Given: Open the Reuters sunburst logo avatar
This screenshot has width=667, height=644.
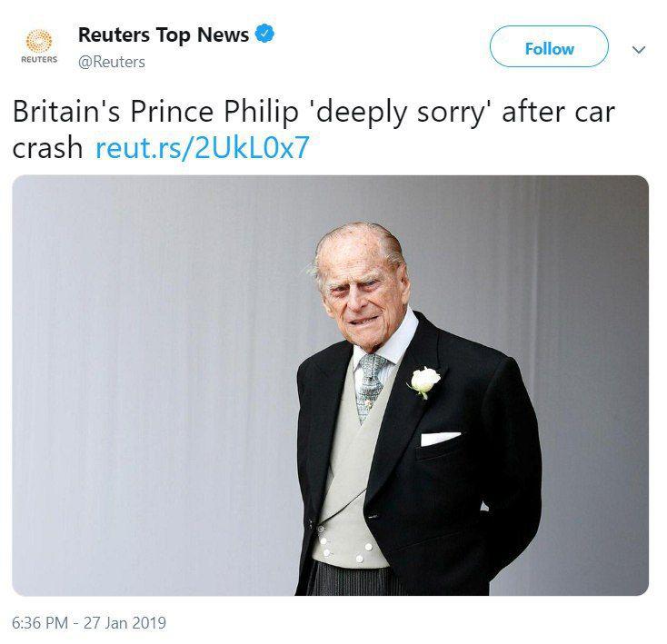Looking at the screenshot, I should click(x=39, y=42).
